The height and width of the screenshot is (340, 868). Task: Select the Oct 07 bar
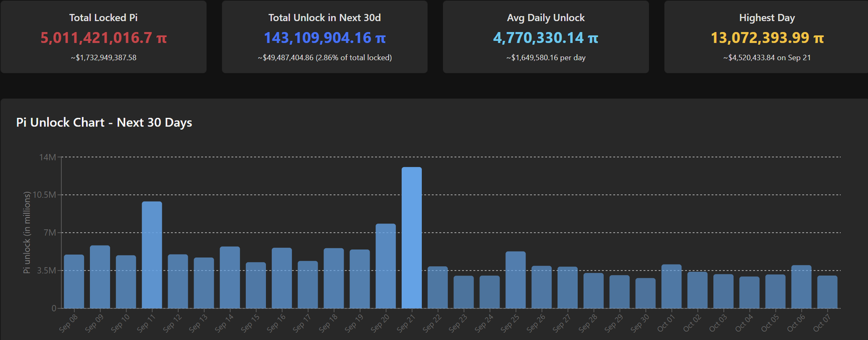tap(827, 292)
